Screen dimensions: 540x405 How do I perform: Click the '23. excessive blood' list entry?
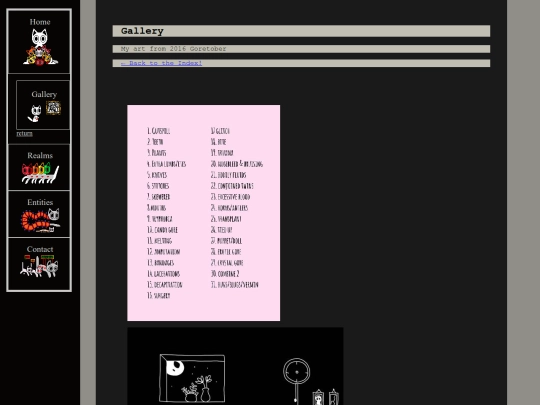pos(230,197)
